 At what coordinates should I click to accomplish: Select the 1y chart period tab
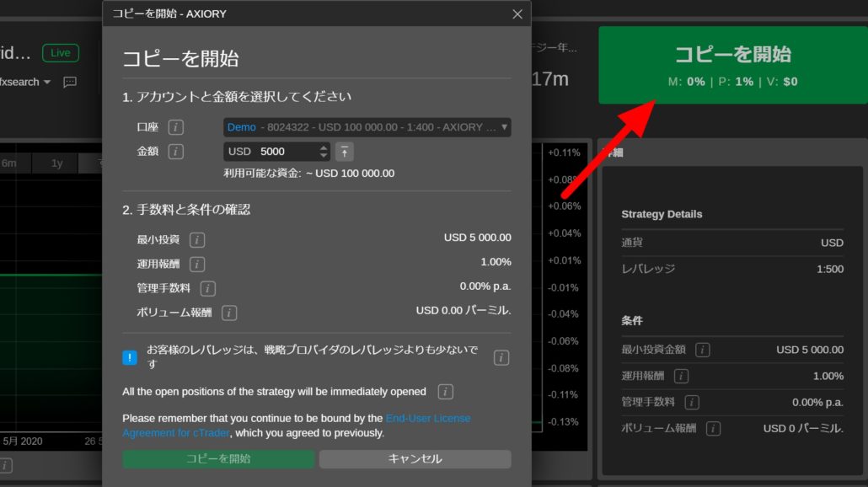click(x=56, y=163)
